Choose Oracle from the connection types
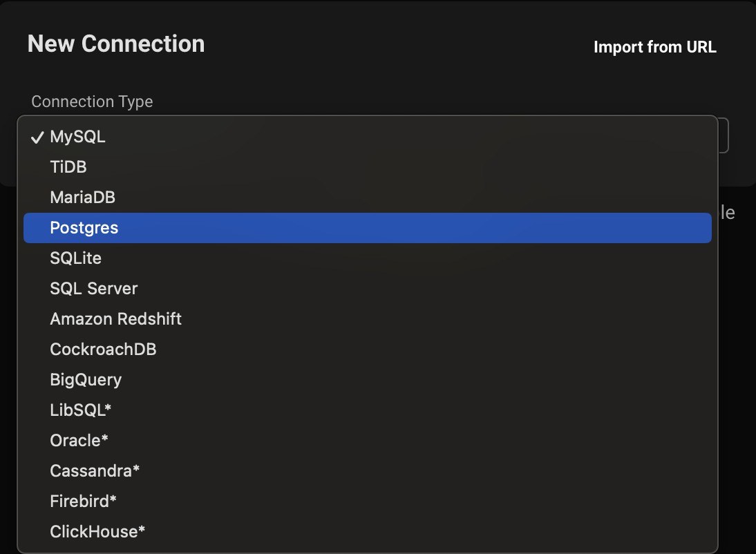756x554 pixels. [79, 440]
